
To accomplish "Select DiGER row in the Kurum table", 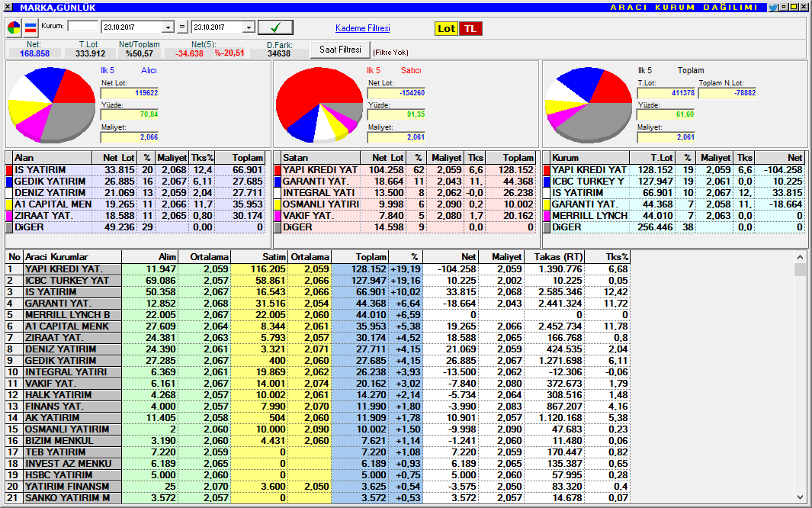I will pyautogui.click(x=674, y=227).
